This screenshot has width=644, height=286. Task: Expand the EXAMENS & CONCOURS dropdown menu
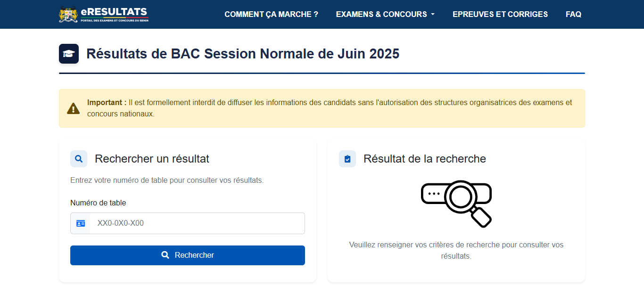(x=385, y=14)
